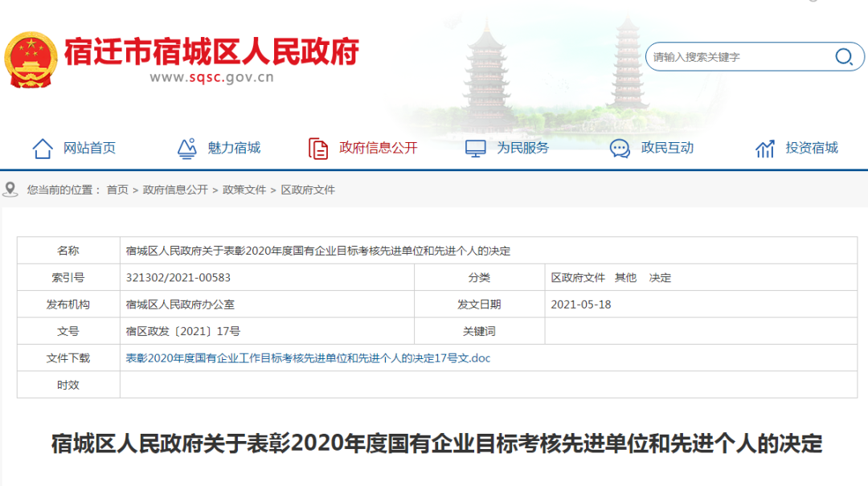Click the national emblem logo
The width and height of the screenshot is (868, 486).
point(31,59)
